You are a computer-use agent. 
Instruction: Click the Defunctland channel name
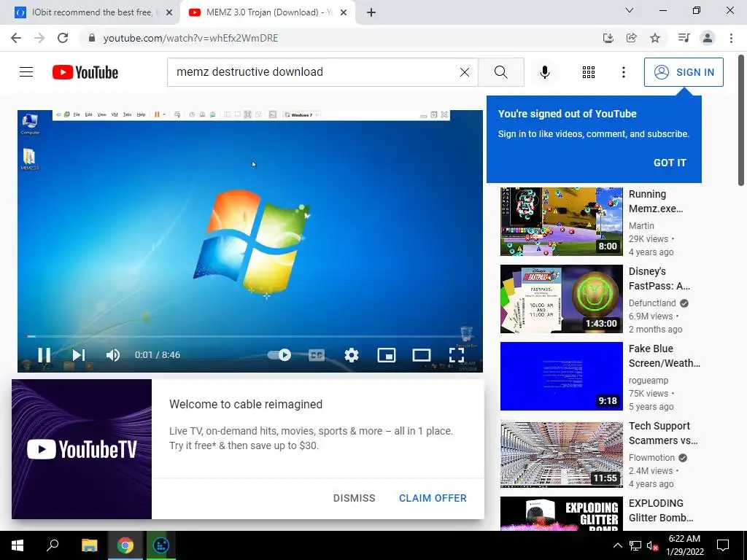point(652,303)
